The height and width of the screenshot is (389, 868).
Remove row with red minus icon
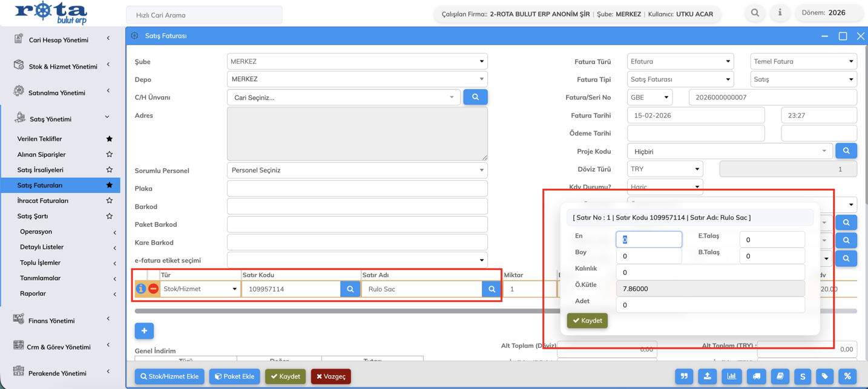(x=154, y=289)
